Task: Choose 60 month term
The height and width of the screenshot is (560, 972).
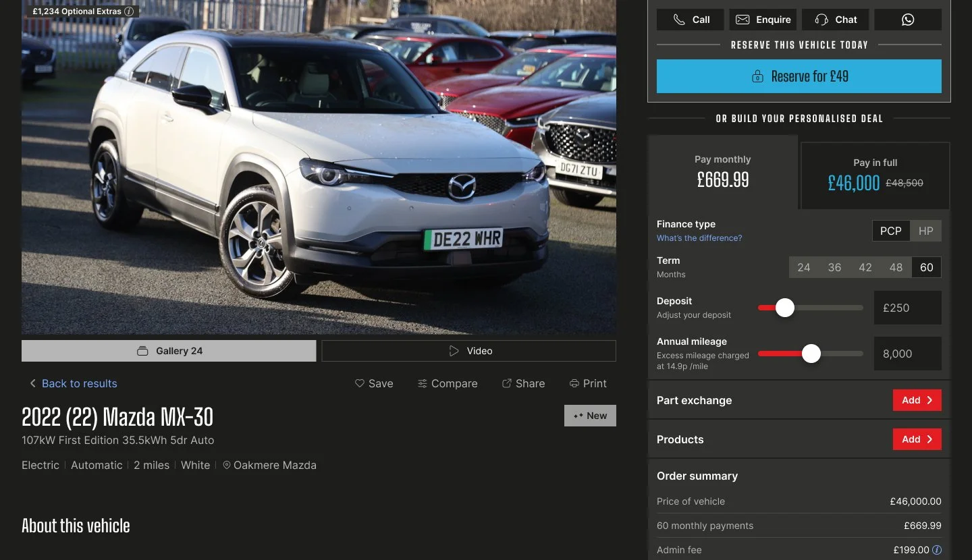Action: tap(927, 267)
